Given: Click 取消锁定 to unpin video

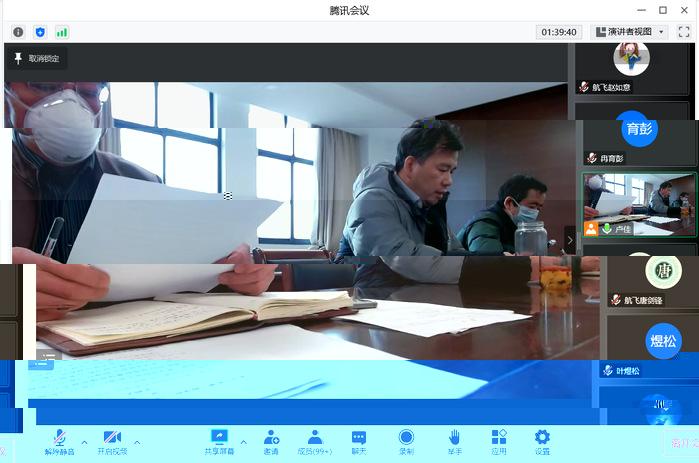Looking at the screenshot, I should [x=37, y=58].
